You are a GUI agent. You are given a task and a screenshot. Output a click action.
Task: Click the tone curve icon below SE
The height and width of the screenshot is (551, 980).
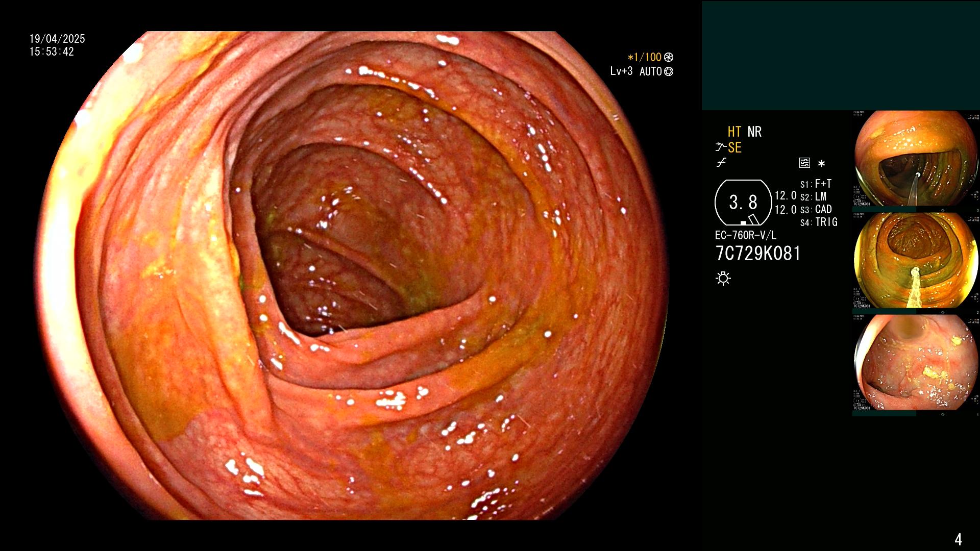pyautogui.click(x=721, y=163)
